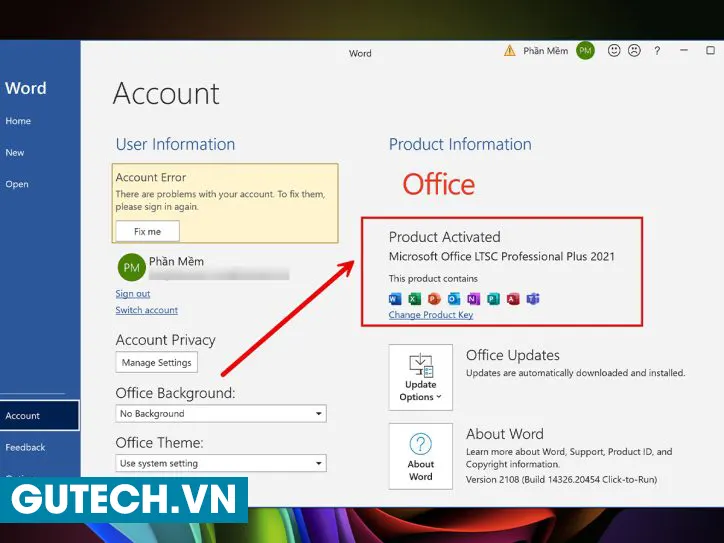Viewport: 724px width, 543px height.
Task: Select Account in the sidebar
Action: [x=40, y=416]
